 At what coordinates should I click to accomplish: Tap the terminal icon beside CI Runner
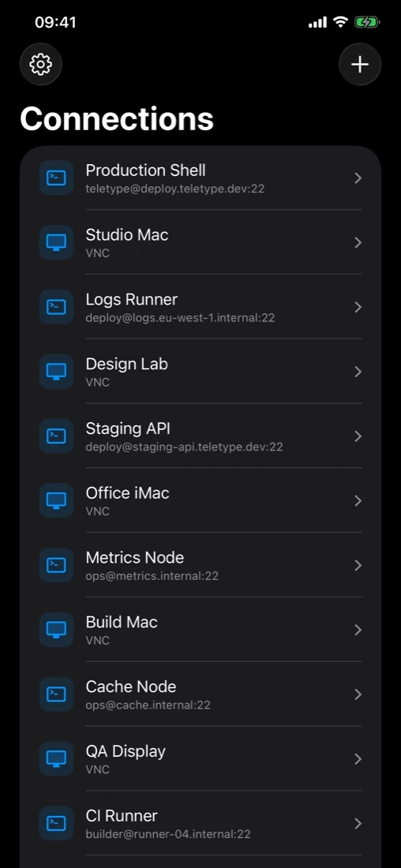tap(57, 824)
